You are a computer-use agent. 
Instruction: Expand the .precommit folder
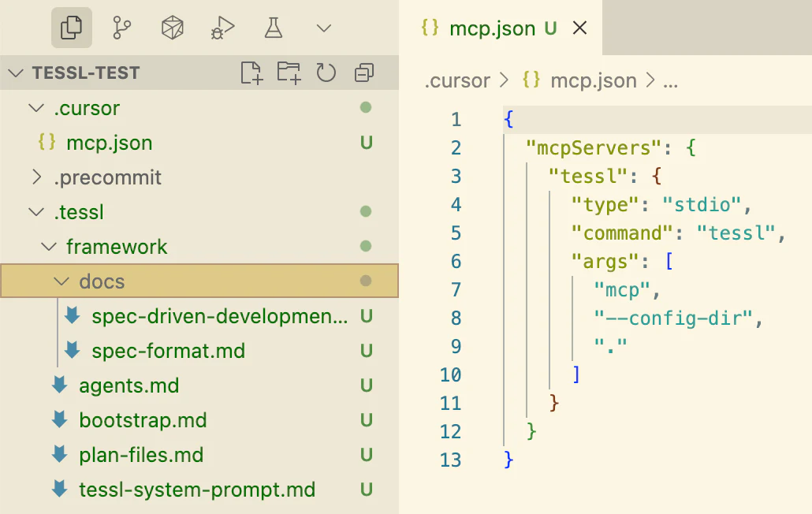(36, 177)
